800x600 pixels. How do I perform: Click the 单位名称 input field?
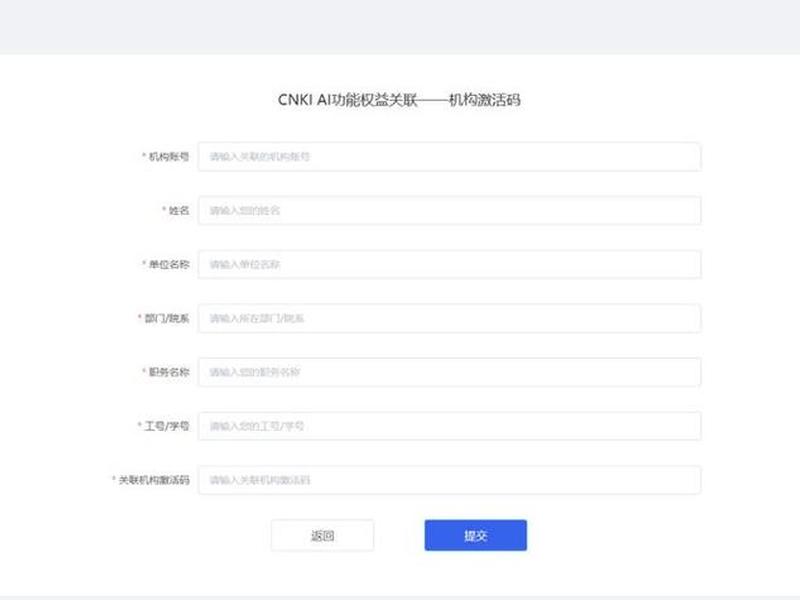(449, 264)
